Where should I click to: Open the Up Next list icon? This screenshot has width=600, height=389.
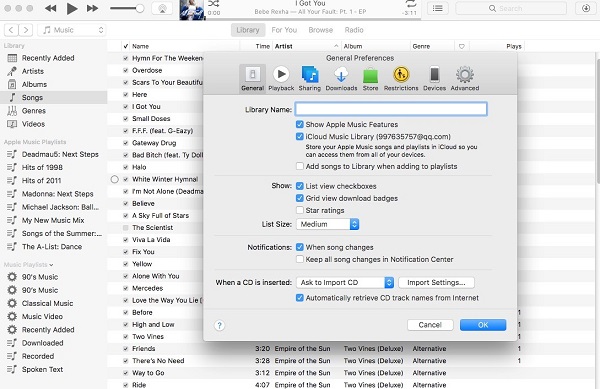click(x=438, y=8)
